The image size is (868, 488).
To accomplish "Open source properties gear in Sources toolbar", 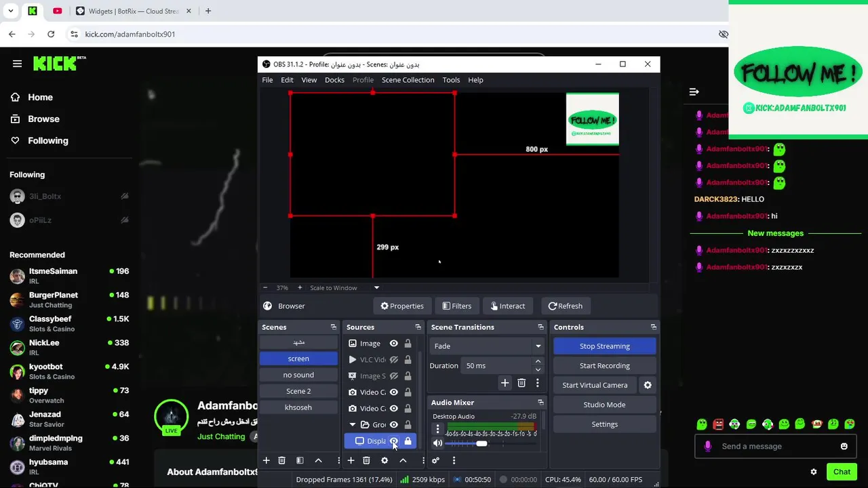I will [384, 460].
